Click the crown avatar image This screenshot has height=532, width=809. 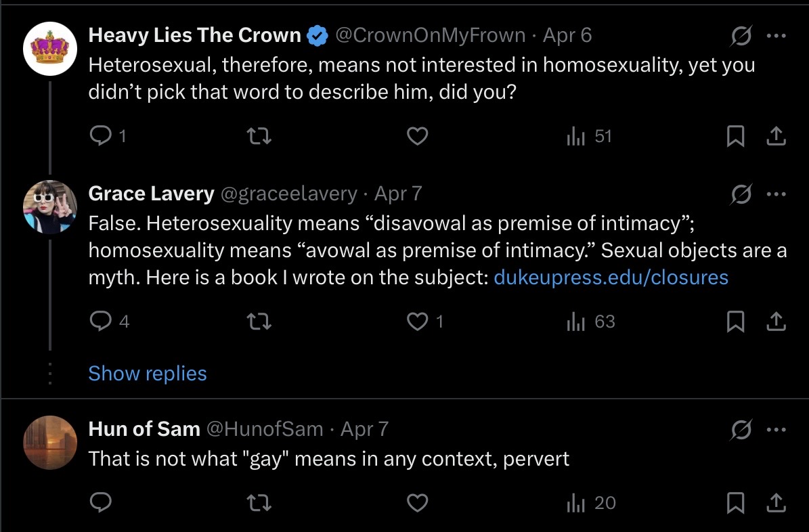[50, 49]
